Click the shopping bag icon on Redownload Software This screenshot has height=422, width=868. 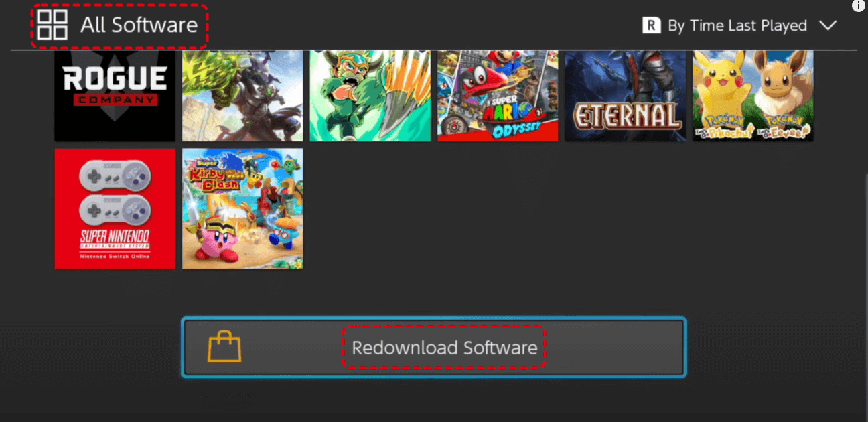click(224, 348)
